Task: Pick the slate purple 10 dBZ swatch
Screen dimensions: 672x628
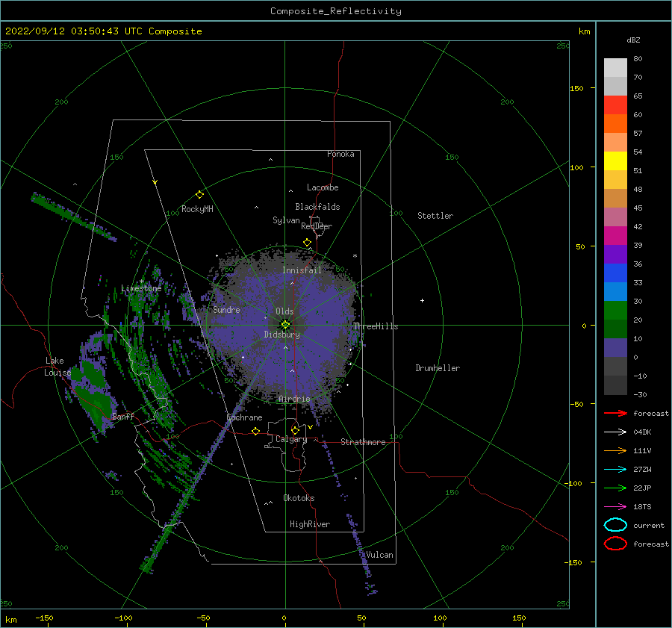Action: tap(615, 348)
